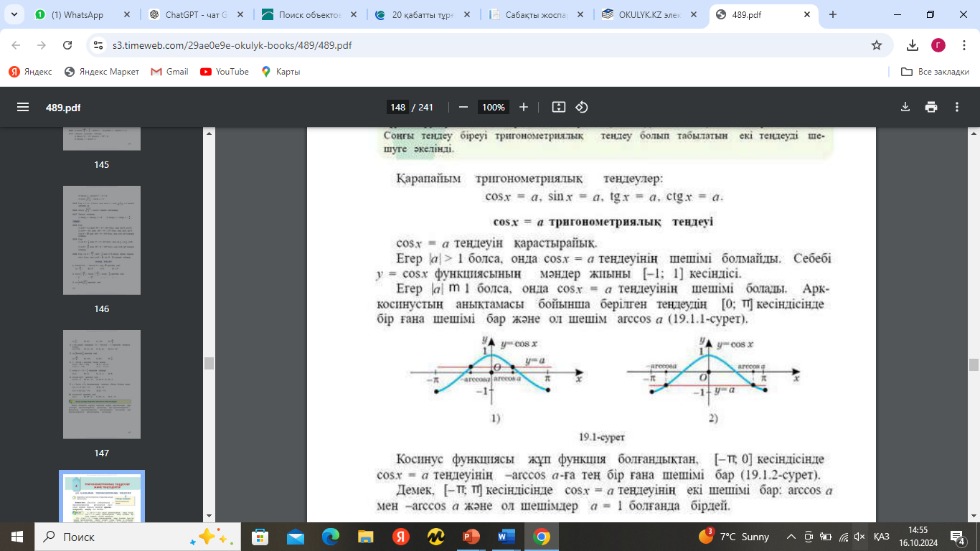
Task: Select page 146 thumbnail
Action: pos(101,240)
